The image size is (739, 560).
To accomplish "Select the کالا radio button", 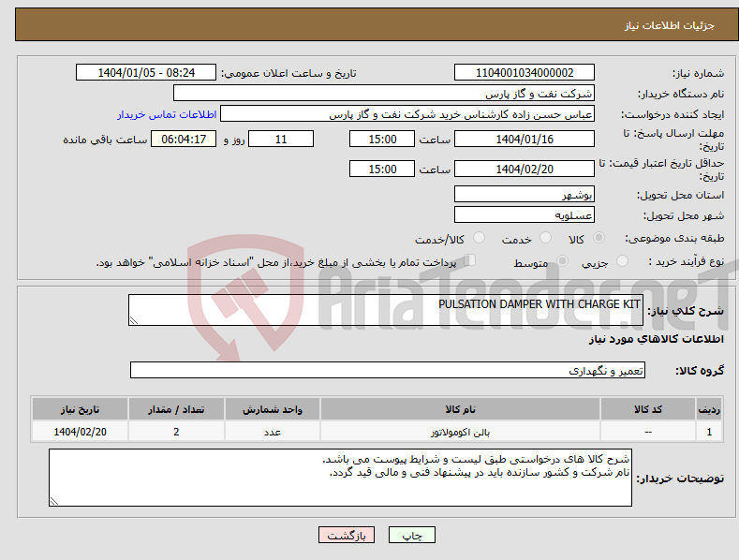I will coord(599,238).
